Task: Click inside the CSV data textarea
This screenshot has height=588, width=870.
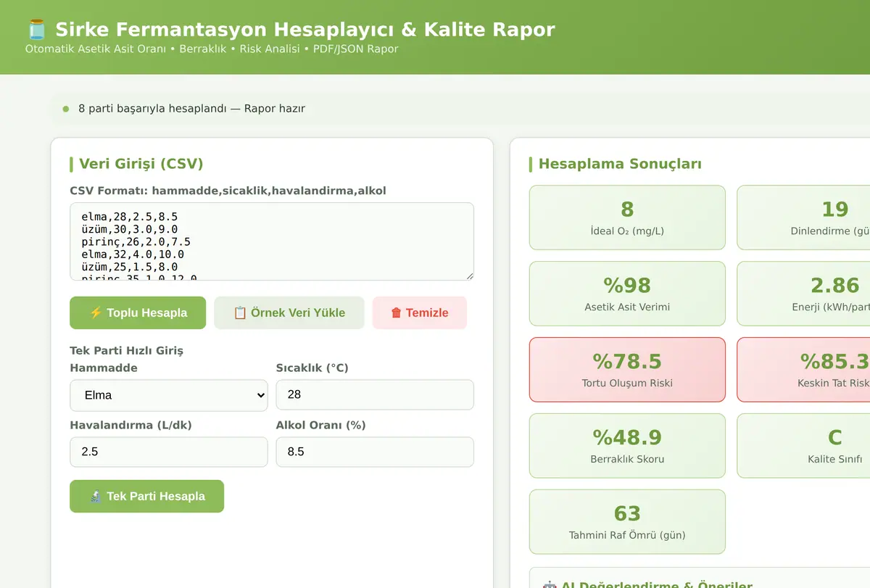Action: coord(272,241)
